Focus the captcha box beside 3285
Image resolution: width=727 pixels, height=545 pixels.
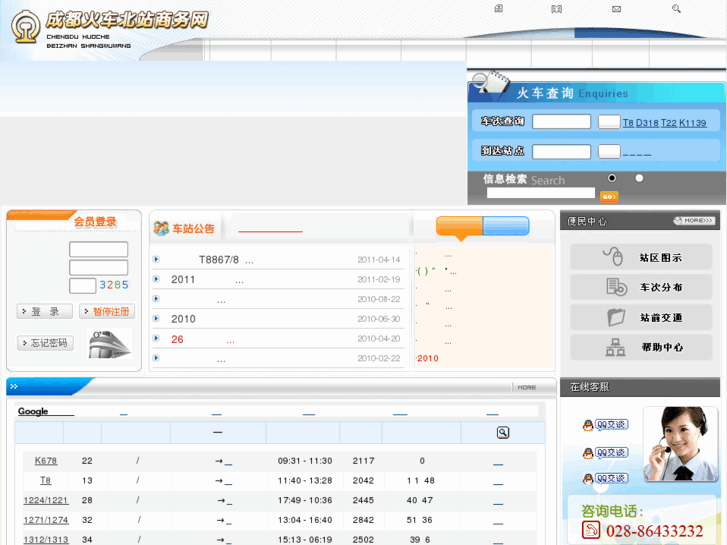pos(83,286)
